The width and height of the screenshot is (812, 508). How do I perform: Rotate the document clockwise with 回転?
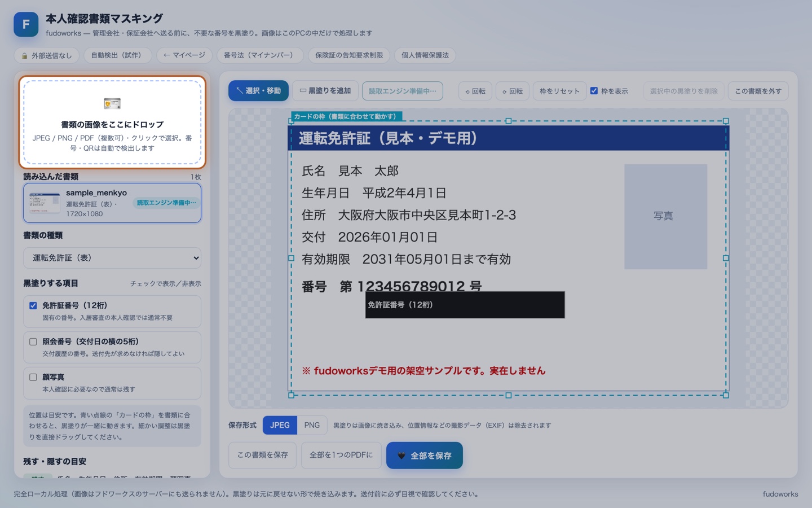coord(513,91)
